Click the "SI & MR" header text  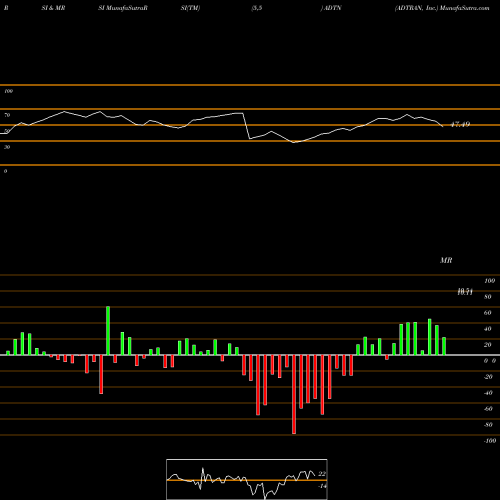coord(53,8)
